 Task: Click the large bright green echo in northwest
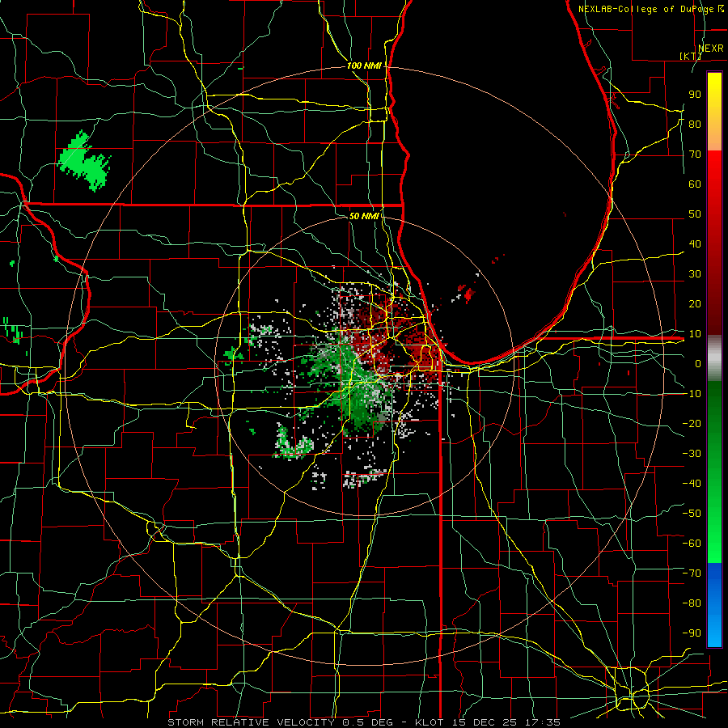[x=84, y=161]
